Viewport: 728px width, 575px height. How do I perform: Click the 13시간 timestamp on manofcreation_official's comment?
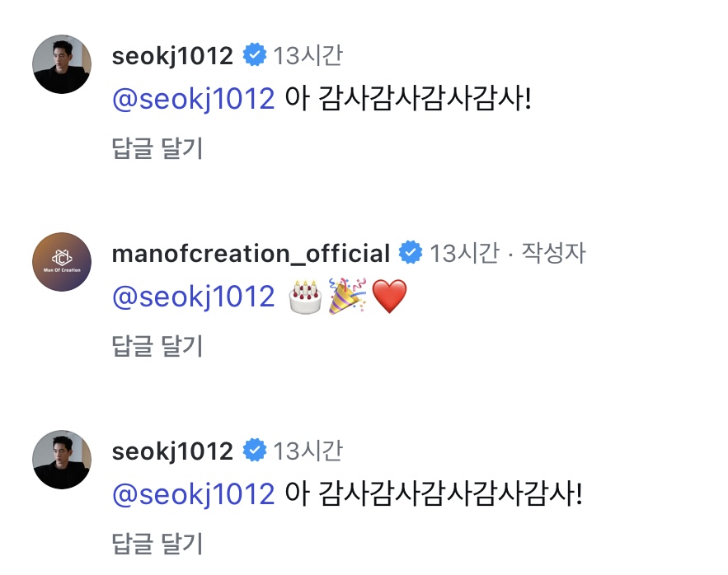click(463, 253)
